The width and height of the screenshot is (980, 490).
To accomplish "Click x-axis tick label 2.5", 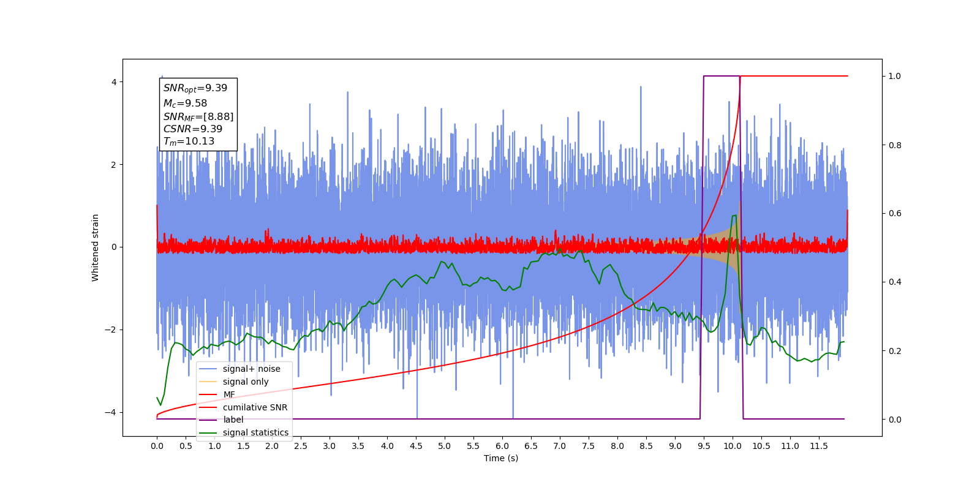I will point(301,446).
